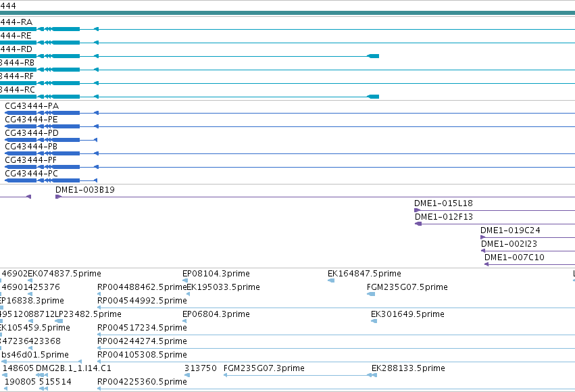Click the DME1-015L18 start arrow glyph

417,210
